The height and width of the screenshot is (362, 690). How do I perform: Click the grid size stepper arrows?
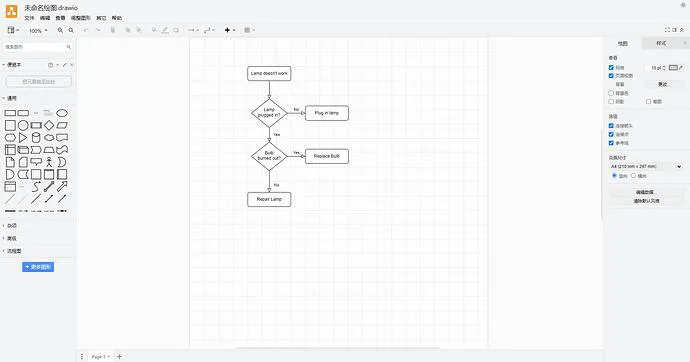[664, 68]
